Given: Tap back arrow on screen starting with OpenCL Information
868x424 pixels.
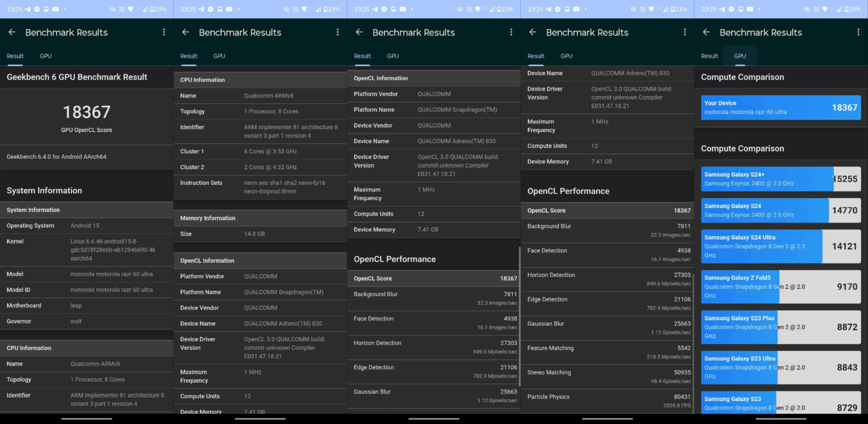Looking at the screenshot, I should pos(359,33).
